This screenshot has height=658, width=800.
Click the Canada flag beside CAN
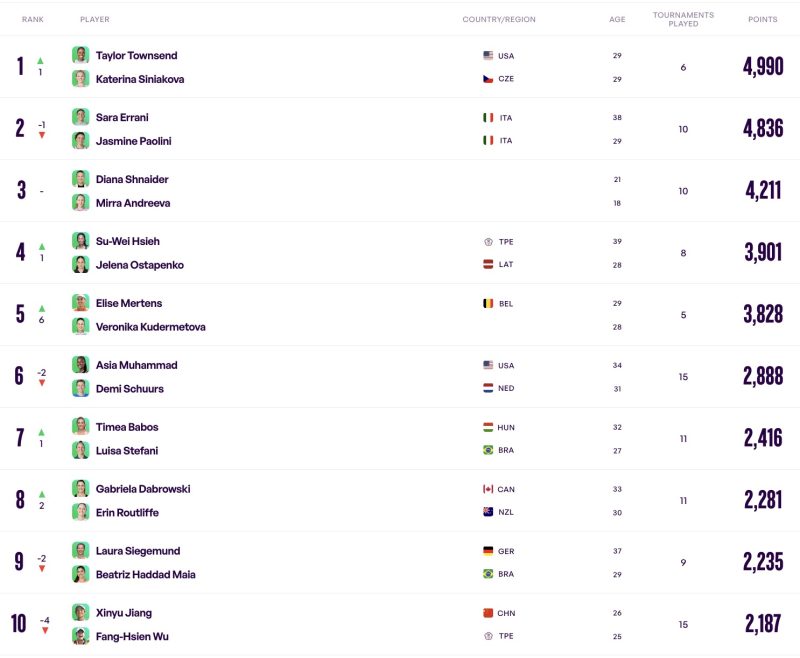(x=488, y=489)
